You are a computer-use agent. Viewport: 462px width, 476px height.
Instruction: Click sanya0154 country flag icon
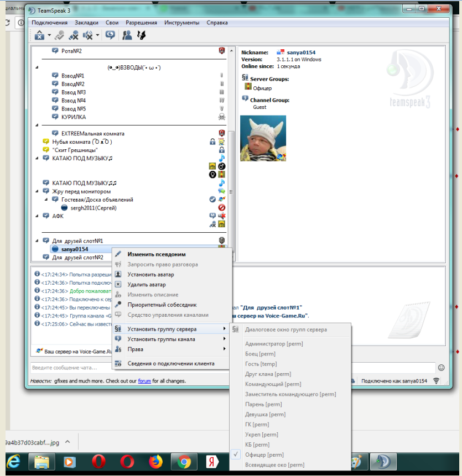pyautogui.click(x=281, y=52)
